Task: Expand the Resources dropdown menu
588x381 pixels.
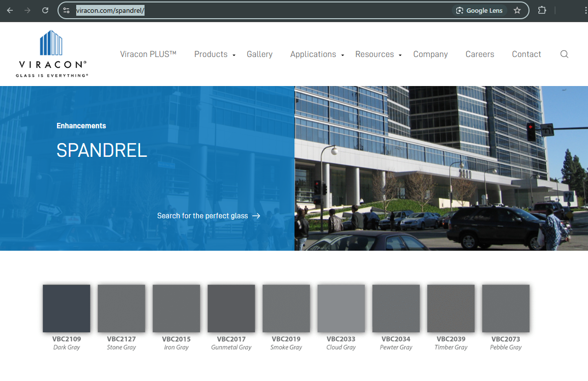Action: pos(378,54)
